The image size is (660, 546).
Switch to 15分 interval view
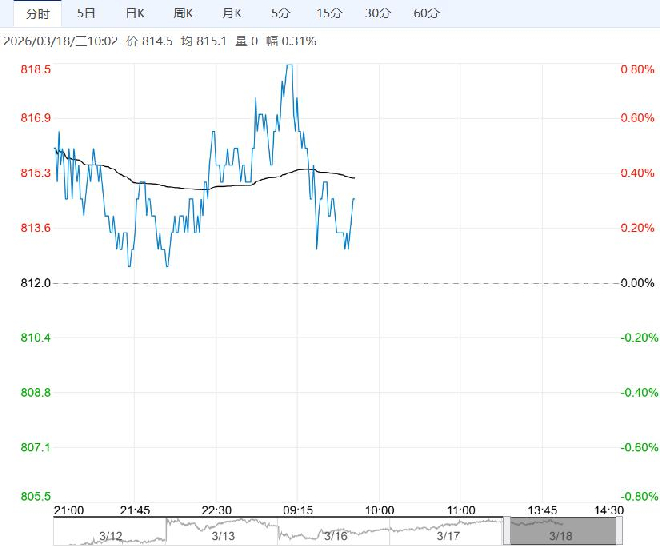click(327, 13)
